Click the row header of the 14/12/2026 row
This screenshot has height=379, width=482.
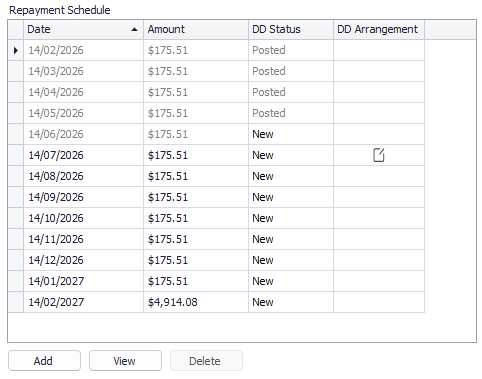16,260
